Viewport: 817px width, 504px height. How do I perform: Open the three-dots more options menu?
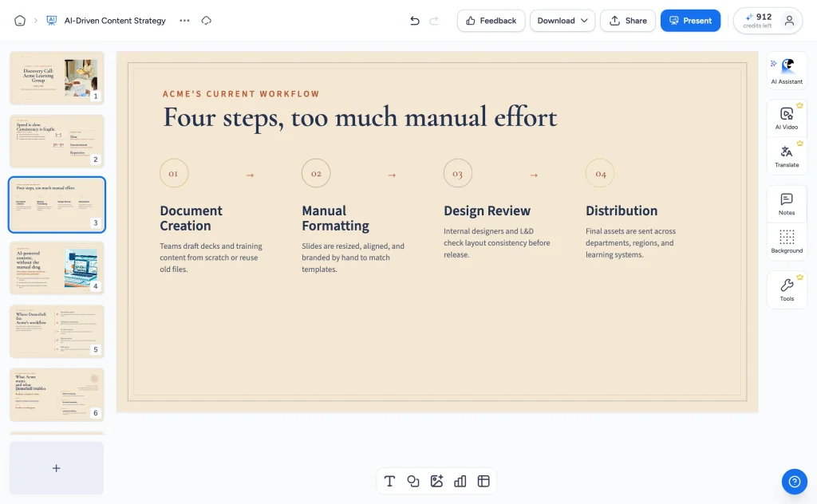point(184,21)
